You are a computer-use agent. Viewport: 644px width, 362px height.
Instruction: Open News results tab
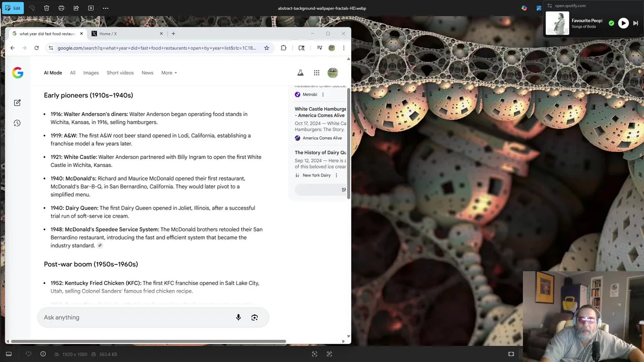(x=147, y=73)
